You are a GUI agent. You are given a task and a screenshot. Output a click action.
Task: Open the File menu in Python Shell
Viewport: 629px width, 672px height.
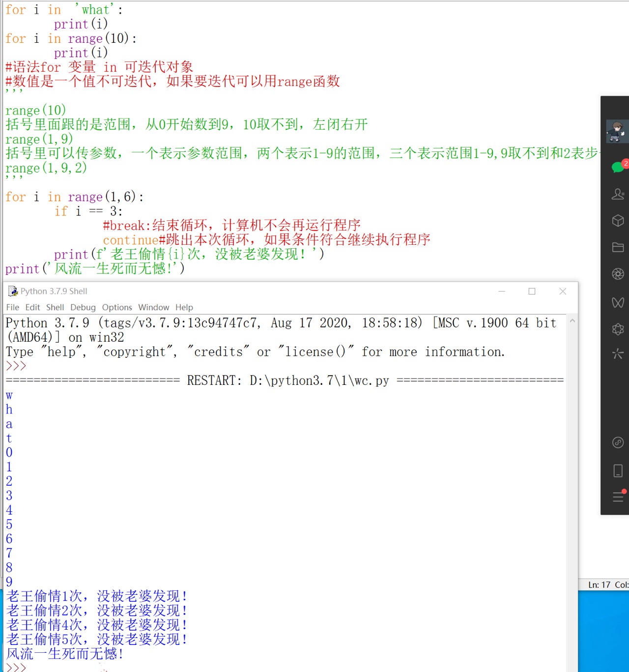12,307
